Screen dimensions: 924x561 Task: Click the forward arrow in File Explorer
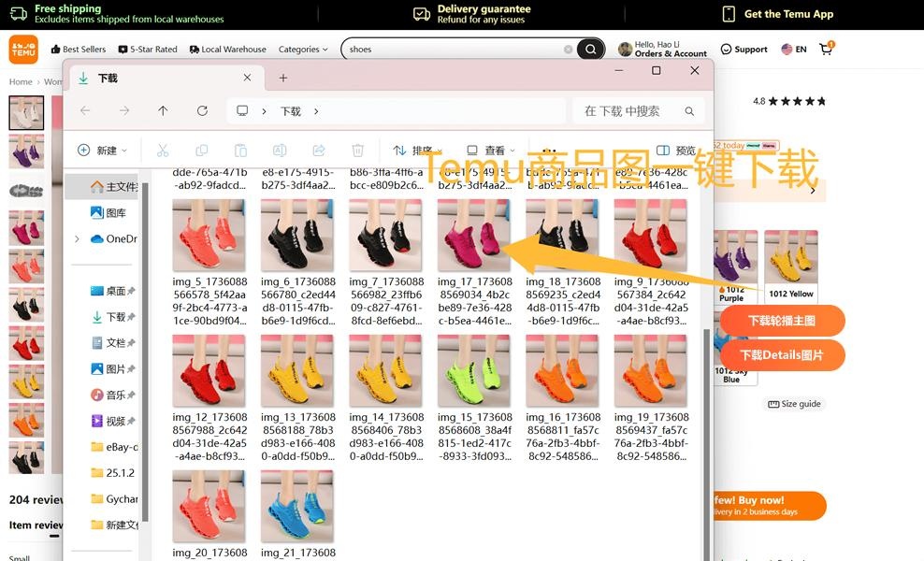tap(123, 110)
